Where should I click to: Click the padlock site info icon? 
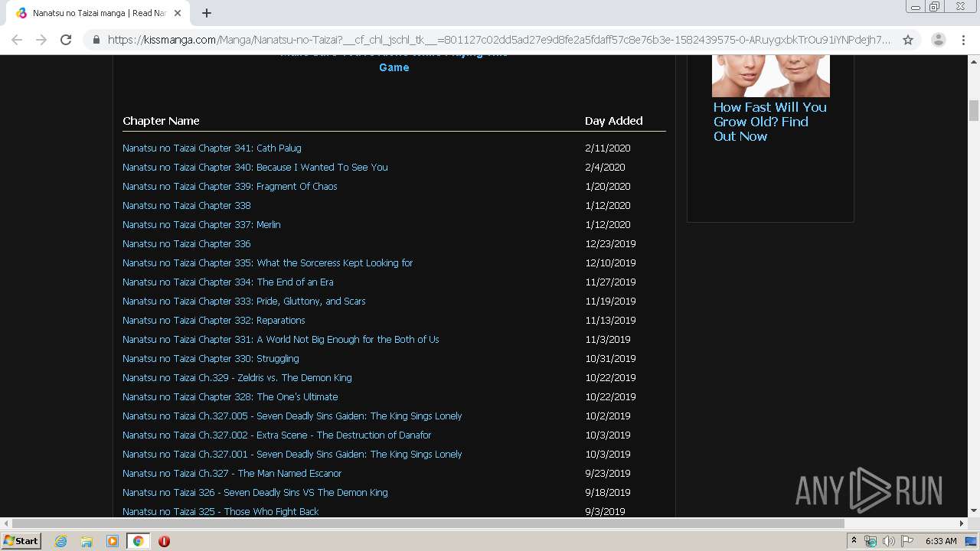(96, 40)
